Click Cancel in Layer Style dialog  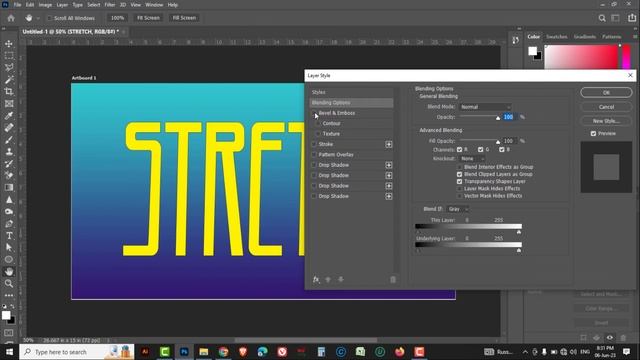pos(606,107)
